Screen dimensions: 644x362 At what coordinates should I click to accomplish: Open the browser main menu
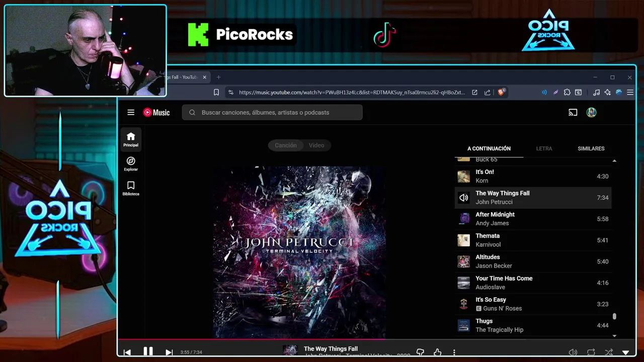coord(630,93)
